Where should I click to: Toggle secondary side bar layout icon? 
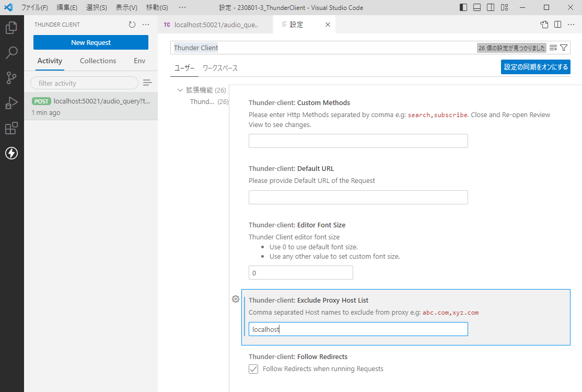tap(491, 7)
